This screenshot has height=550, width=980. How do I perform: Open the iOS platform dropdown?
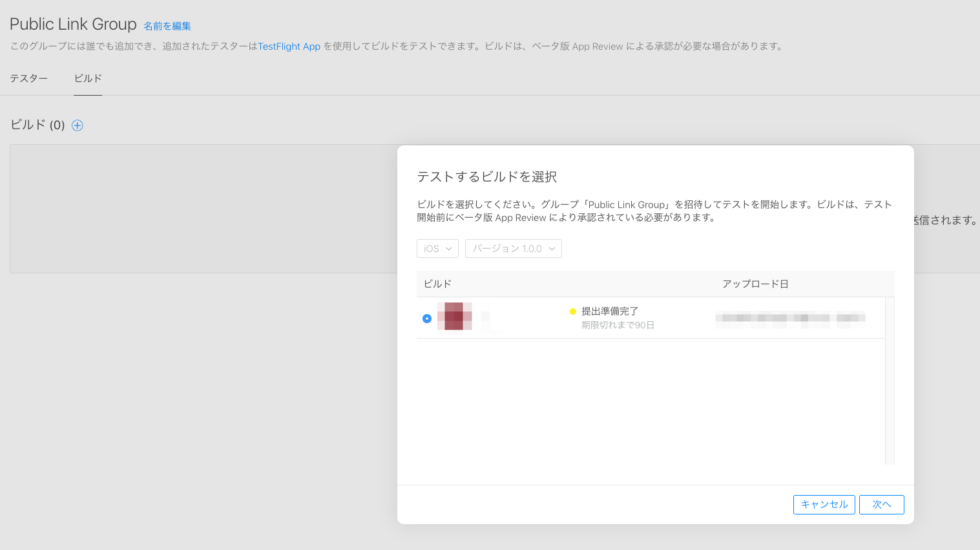[x=437, y=249]
